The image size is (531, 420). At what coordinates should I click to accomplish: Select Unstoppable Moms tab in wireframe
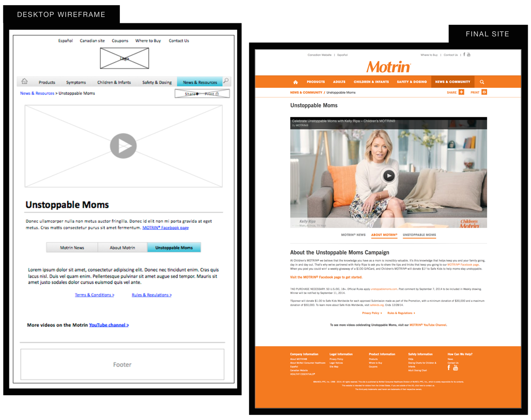click(174, 248)
